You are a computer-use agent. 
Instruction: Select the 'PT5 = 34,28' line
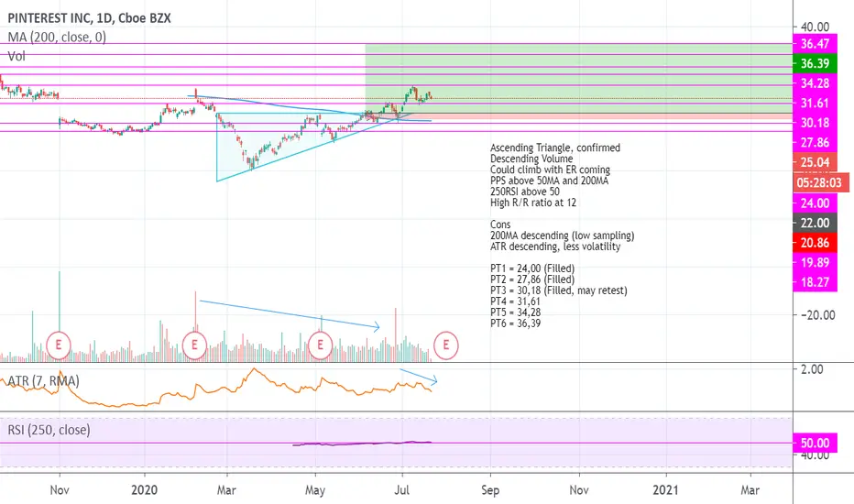tap(515, 312)
